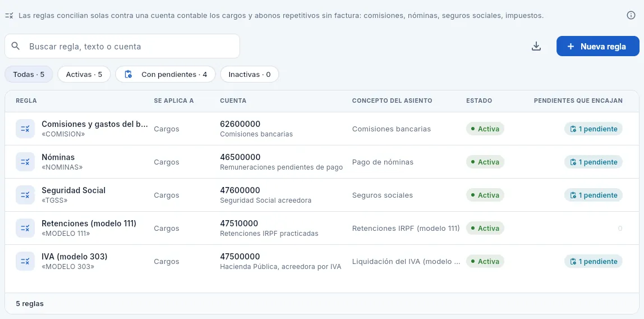Click the REGLA column header

[26, 101]
